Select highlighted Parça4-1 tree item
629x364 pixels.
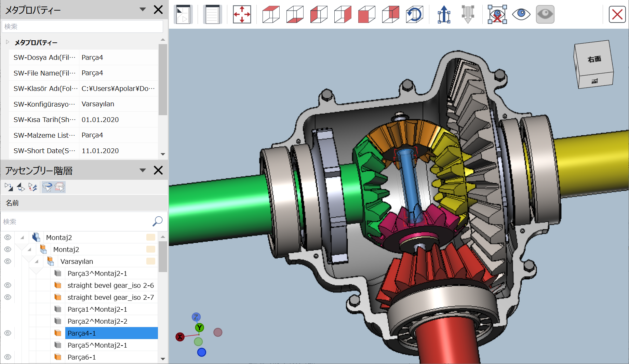click(111, 333)
